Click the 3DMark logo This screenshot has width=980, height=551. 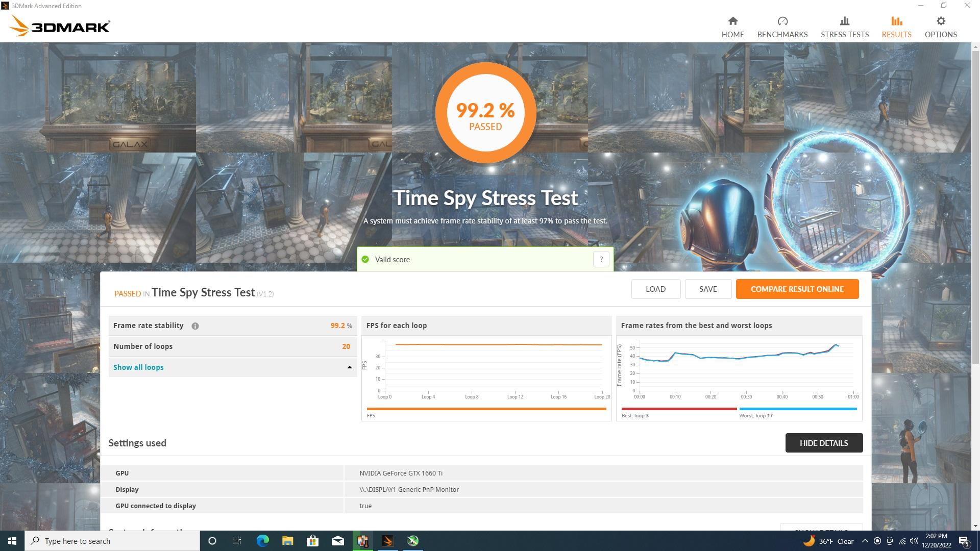[x=60, y=27]
